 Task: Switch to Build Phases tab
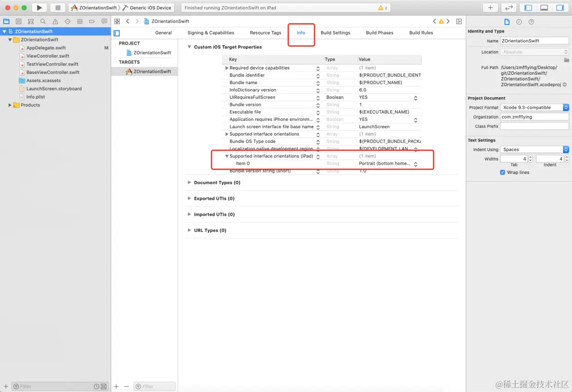point(380,33)
